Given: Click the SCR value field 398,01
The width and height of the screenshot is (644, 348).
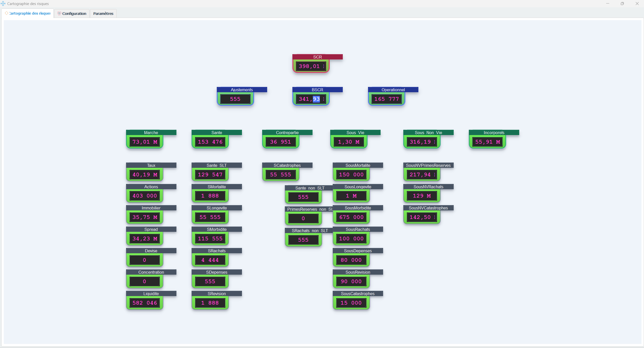Looking at the screenshot, I should coord(311,66).
